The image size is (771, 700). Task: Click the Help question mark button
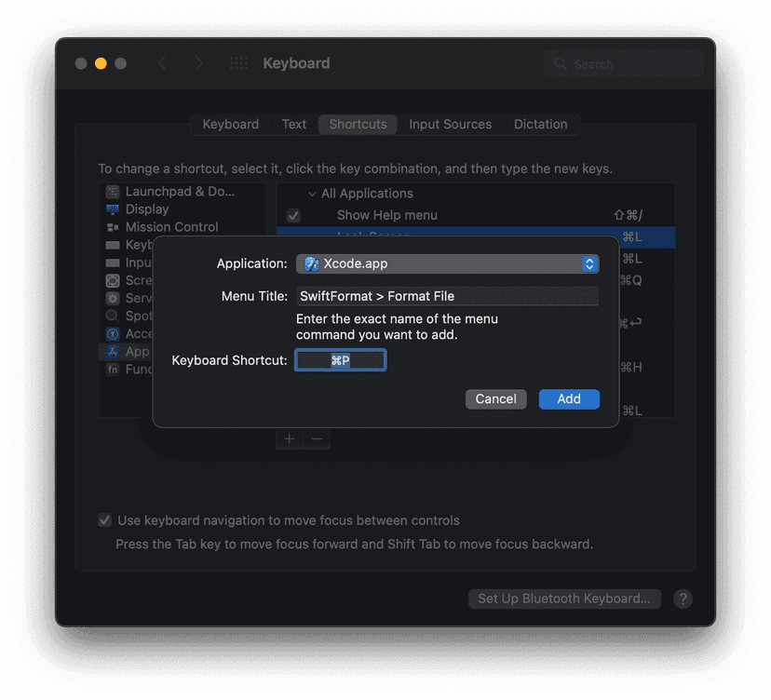[x=683, y=599]
